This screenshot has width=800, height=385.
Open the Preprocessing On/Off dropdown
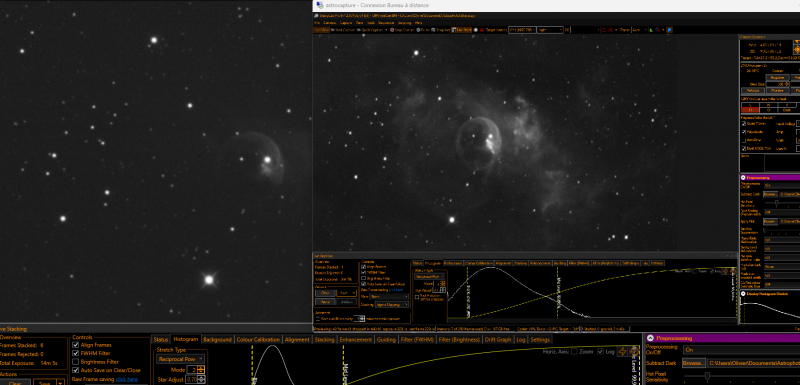coord(741,350)
